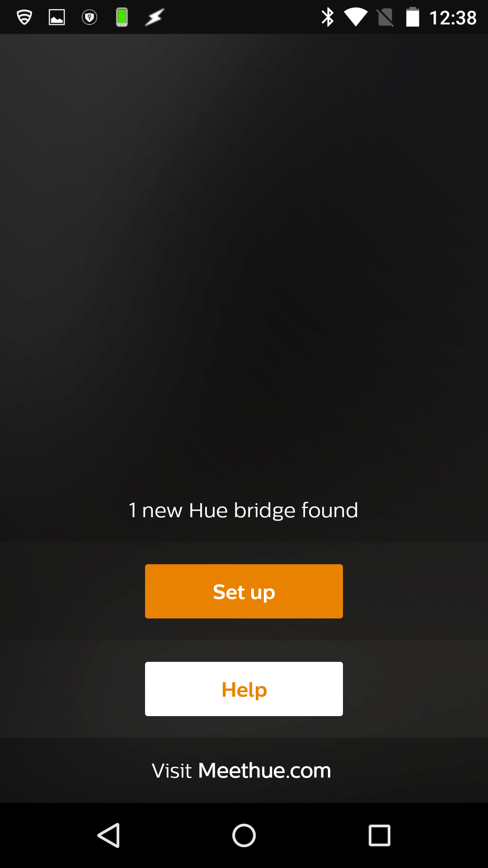
Task: Visit the Meethue.com link
Action: pyautogui.click(x=264, y=770)
